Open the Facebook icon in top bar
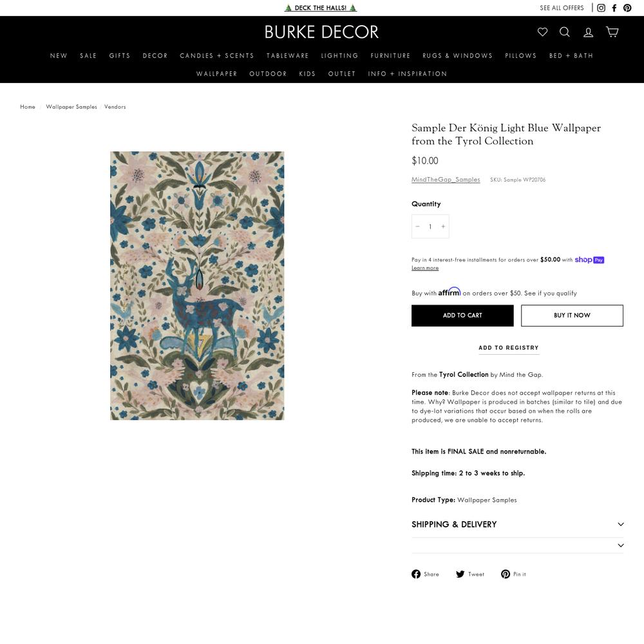Screen dimensions: 644x644 click(614, 8)
